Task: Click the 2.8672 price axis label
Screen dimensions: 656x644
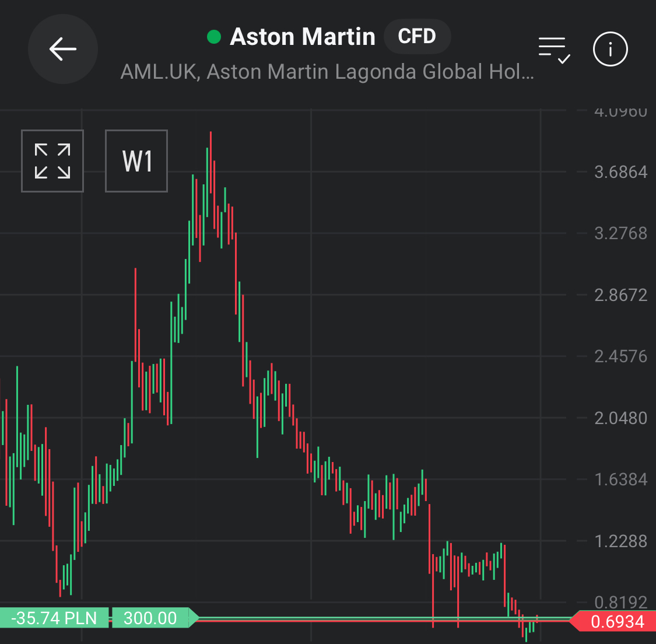Action: click(620, 295)
